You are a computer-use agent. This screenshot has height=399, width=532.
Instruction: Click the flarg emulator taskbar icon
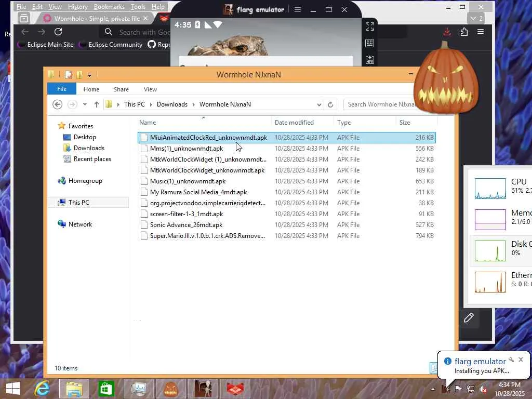click(203, 389)
